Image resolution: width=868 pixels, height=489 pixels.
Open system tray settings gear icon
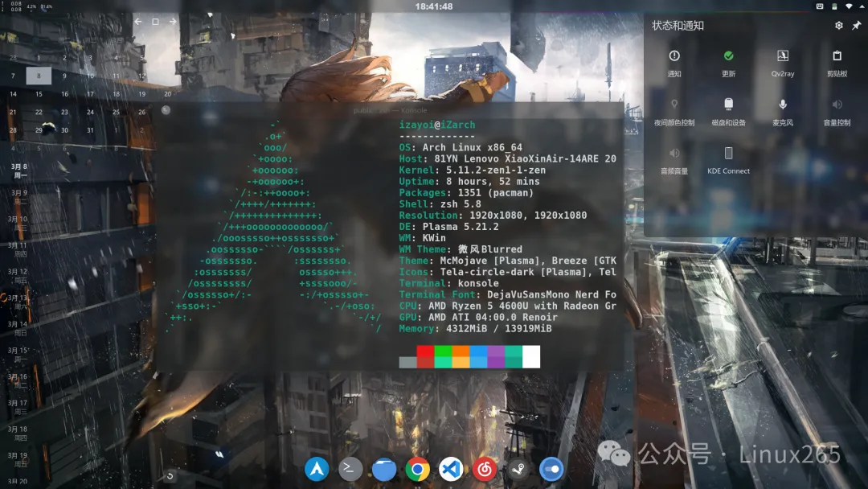coord(838,26)
